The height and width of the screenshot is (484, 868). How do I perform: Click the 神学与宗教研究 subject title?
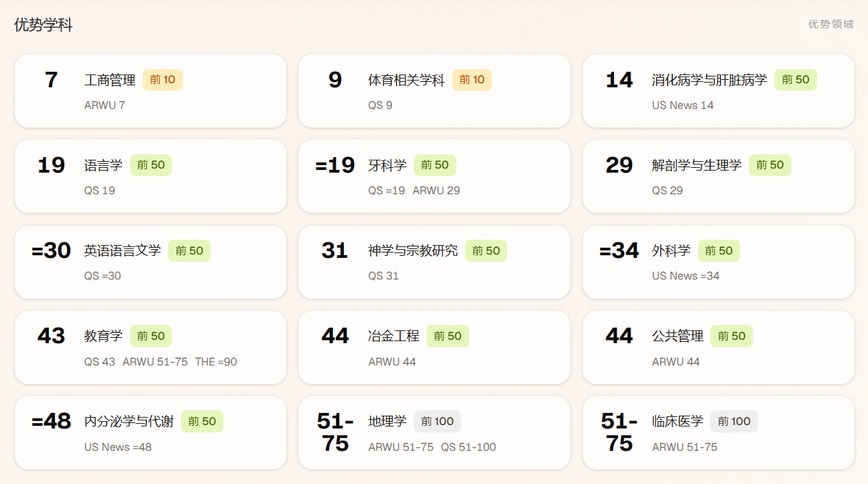(x=413, y=250)
